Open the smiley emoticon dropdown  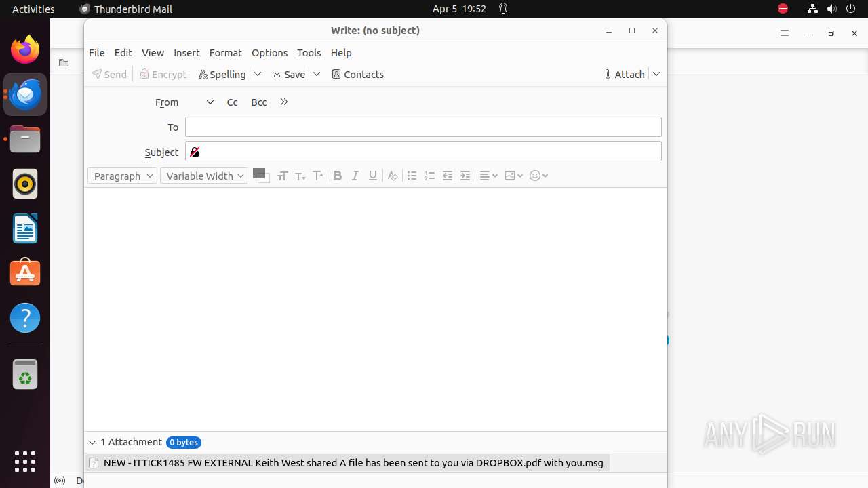click(538, 176)
